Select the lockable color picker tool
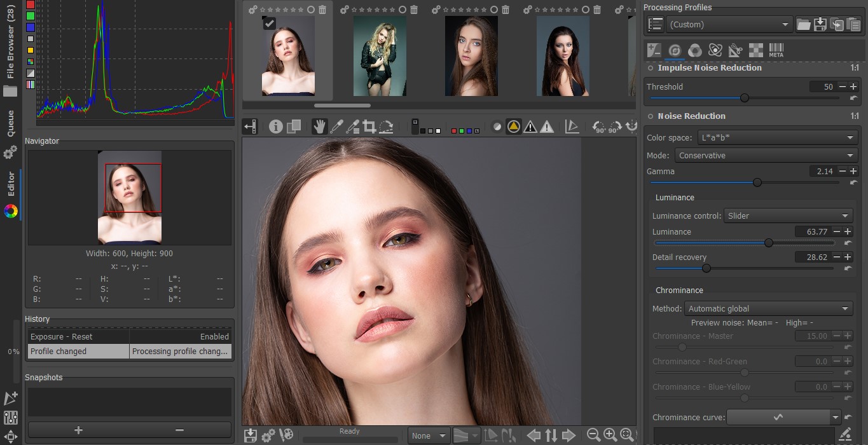Screen dimensions: 868x445 pyautogui.click(x=352, y=127)
